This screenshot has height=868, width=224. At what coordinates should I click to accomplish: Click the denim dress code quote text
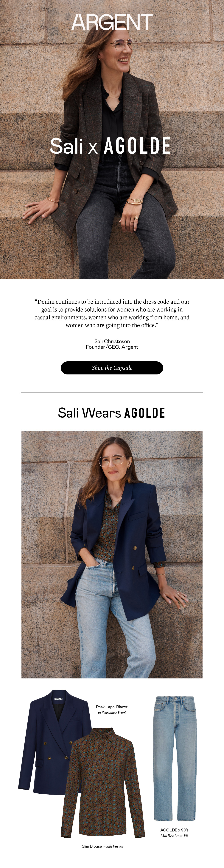pyautogui.click(x=112, y=313)
